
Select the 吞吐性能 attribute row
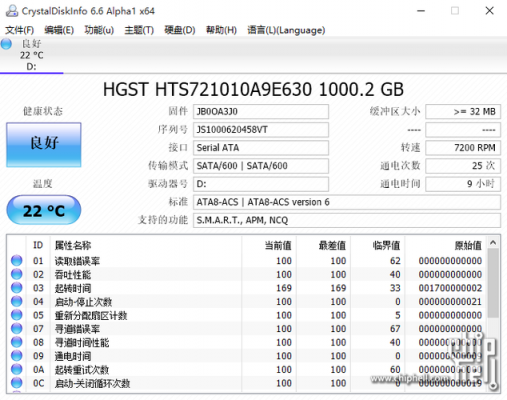point(247,274)
